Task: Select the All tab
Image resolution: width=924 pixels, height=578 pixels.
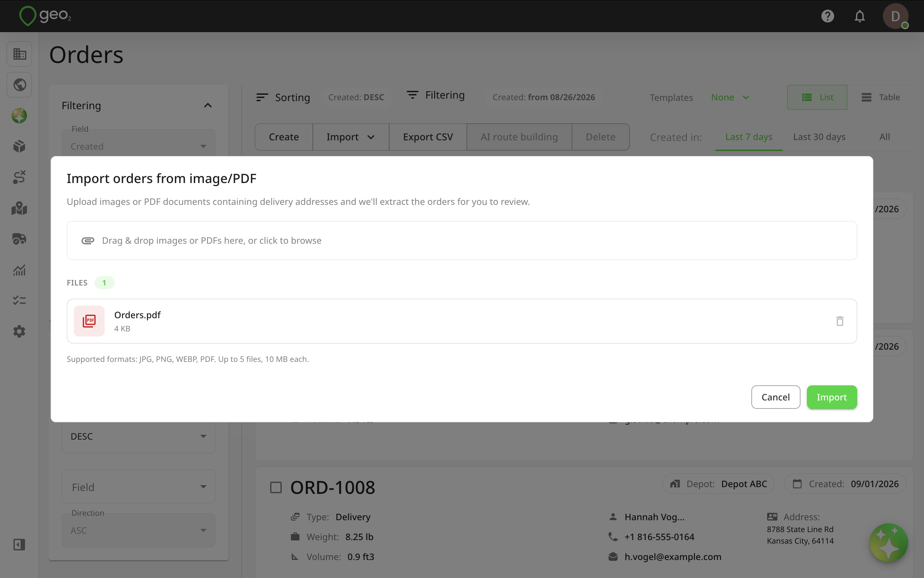Action: tap(884, 137)
